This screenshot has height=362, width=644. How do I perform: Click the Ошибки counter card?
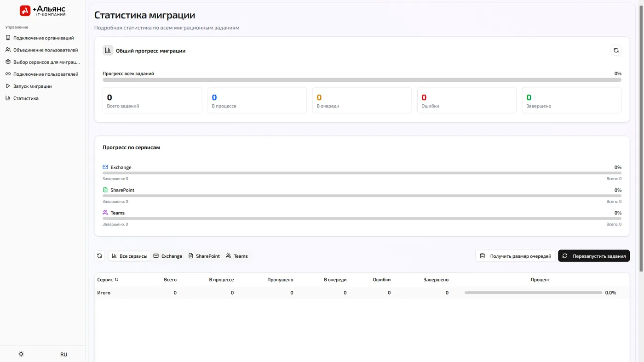click(466, 100)
